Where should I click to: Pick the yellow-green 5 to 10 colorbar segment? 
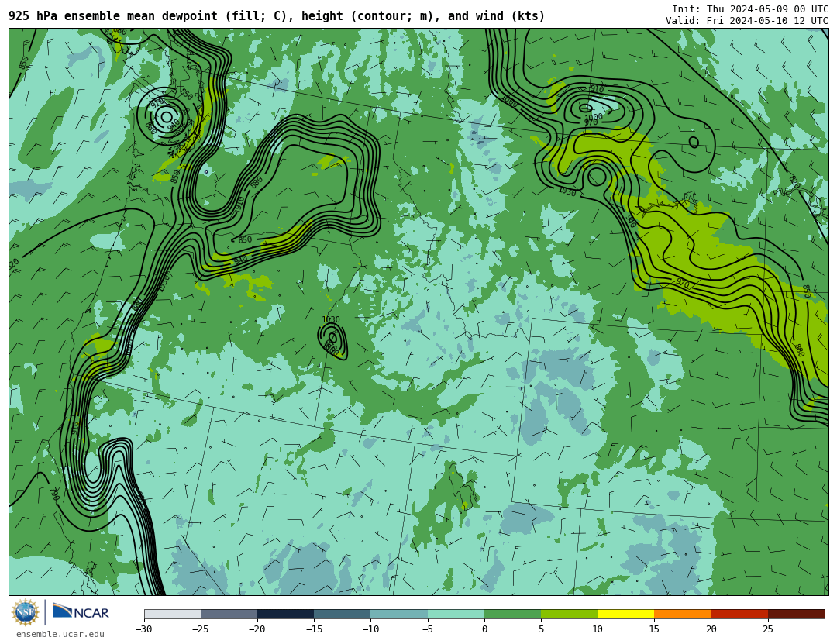pyautogui.click(x=569, y=614)
